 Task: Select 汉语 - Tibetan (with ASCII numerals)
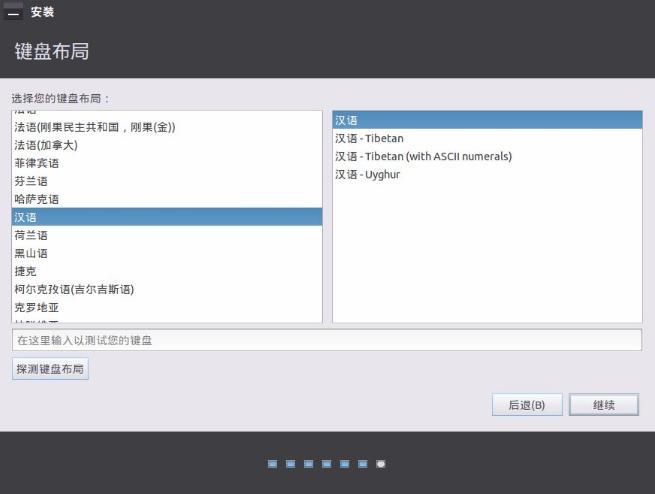pyautogui.click(x=423, y=156)
